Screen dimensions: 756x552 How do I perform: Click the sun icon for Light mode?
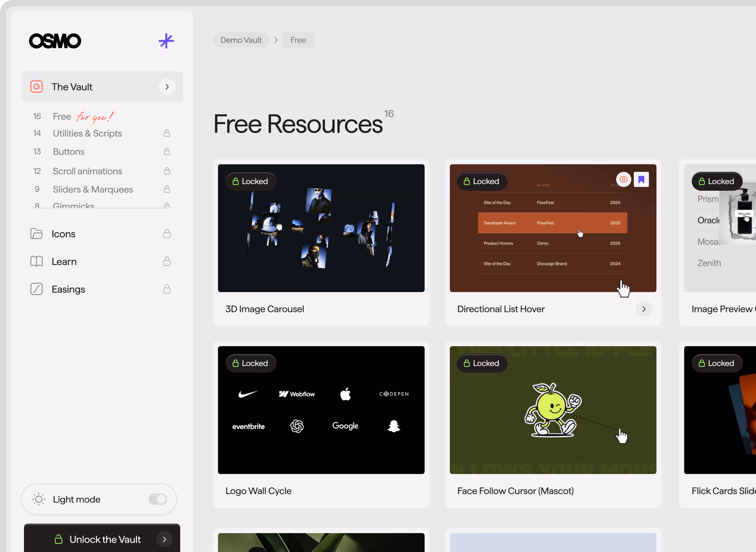tap(39, 499)
